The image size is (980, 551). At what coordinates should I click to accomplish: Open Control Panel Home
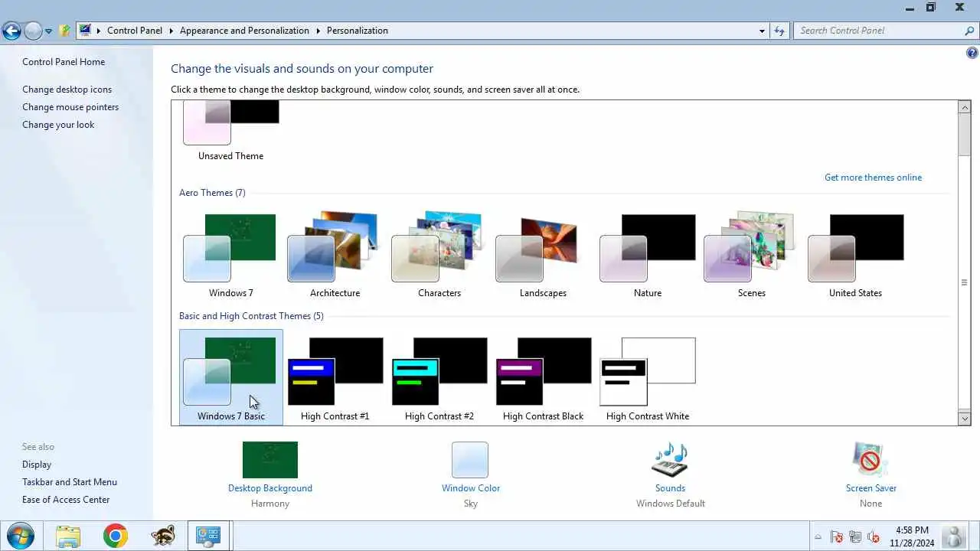point(64,62)
